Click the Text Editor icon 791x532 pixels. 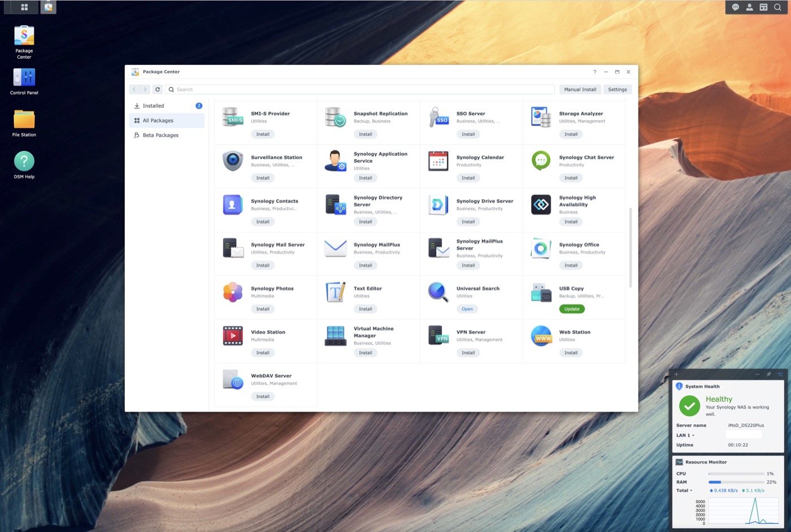point(336,292)
